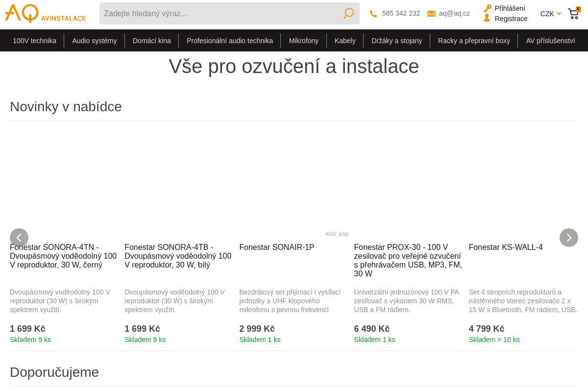Click the envelope email icon
This screenshot has height=392, width=588.
(x=431, y=14)
